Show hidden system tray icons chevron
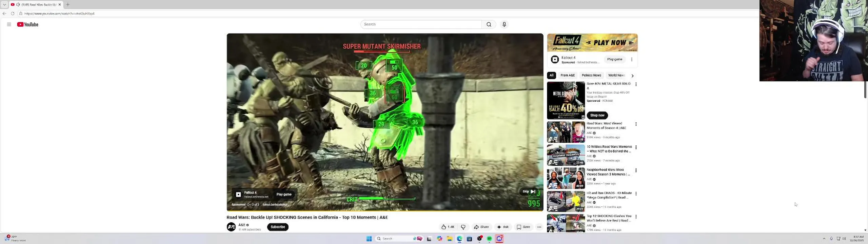The height and width of the screenshot is (244, 868). pos(824,239)
